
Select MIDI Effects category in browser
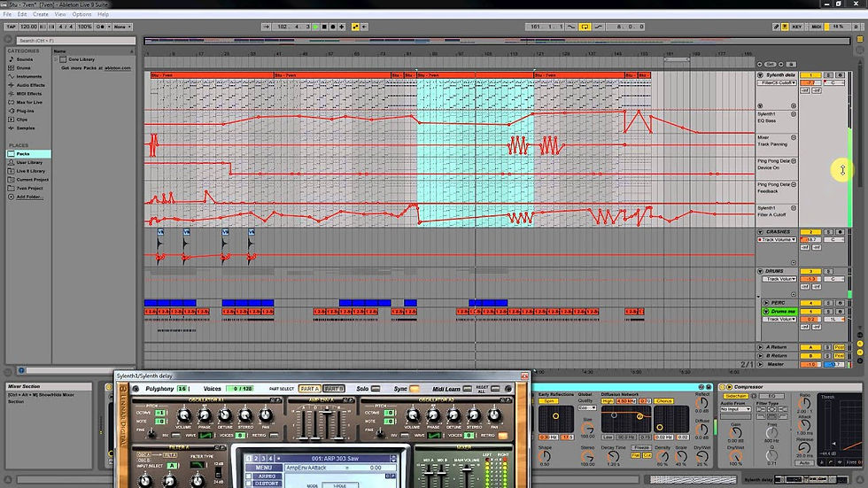pyautogui.click(x=28, y=94)
